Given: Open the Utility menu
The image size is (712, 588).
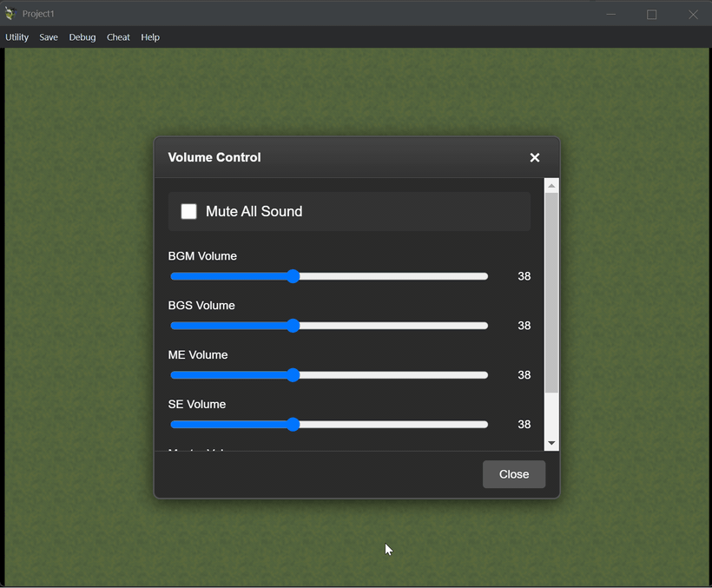Looking at the screenshot, I should click(16, 37).
